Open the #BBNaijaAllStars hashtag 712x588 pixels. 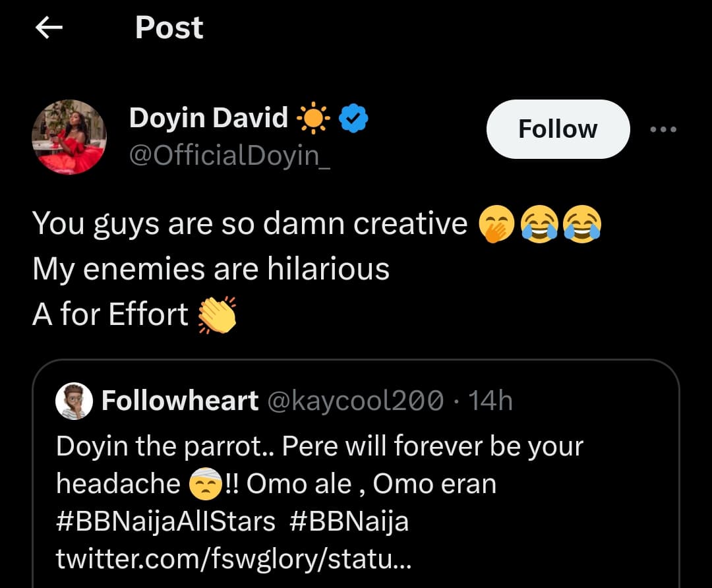click(x=165, y=521)
